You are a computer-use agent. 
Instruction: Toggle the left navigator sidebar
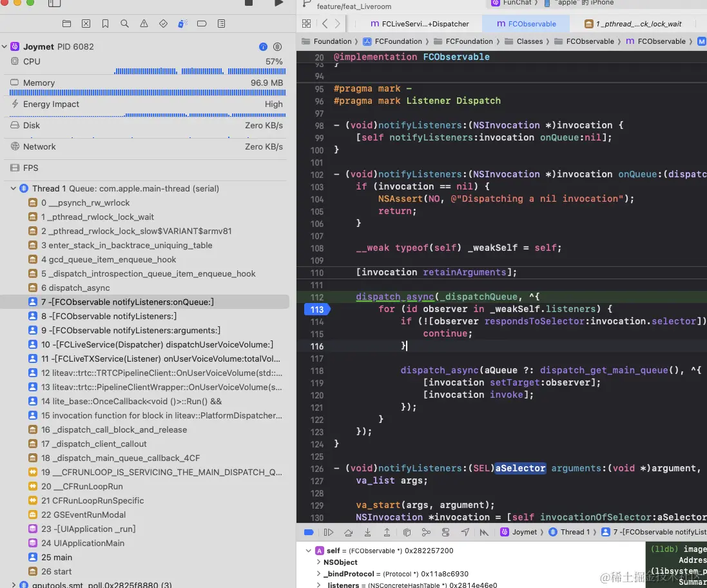[54, 3]
